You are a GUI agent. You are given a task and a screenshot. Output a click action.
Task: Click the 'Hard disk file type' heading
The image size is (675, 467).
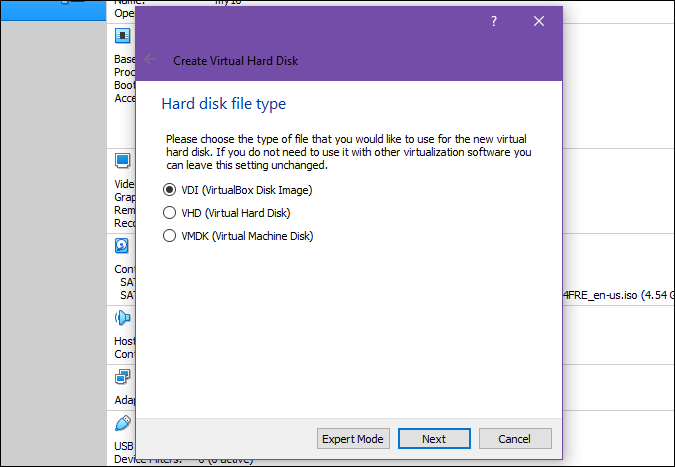point(223,104)
